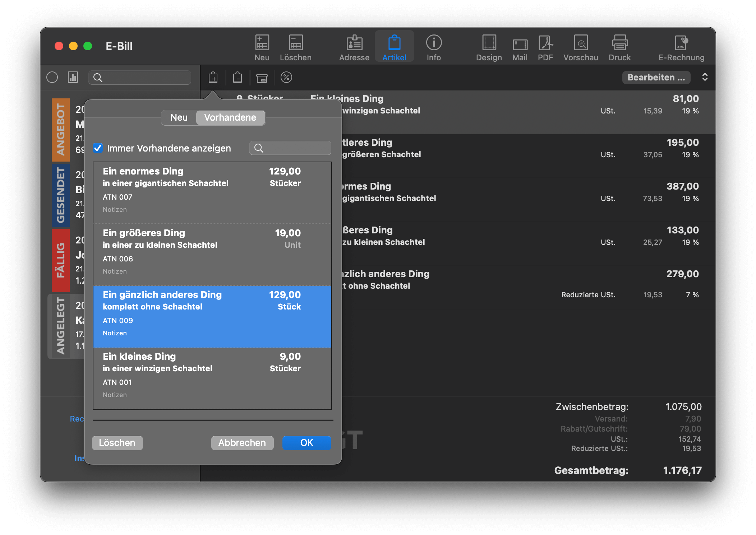Click the percent discount icon
This screenshot has width=756, height=535.
coord(286,77)
